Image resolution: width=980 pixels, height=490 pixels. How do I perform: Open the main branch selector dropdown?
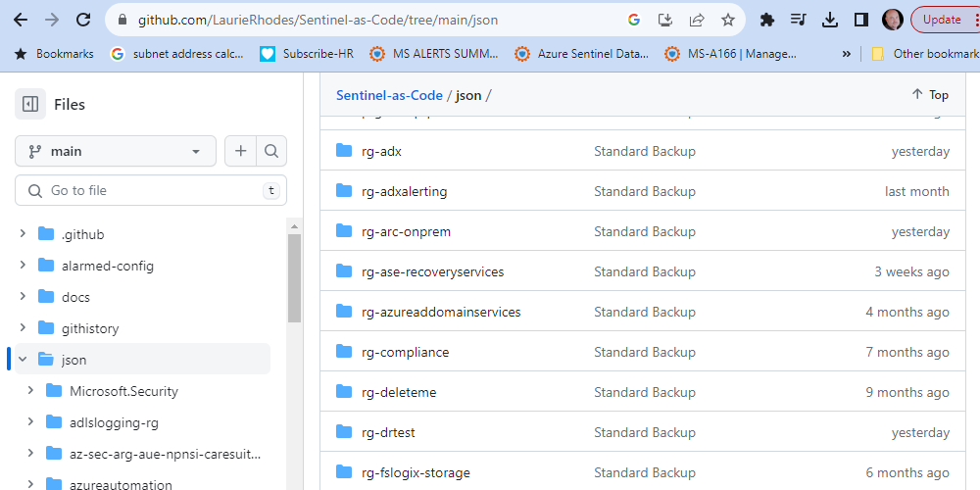tap(116, 151)
